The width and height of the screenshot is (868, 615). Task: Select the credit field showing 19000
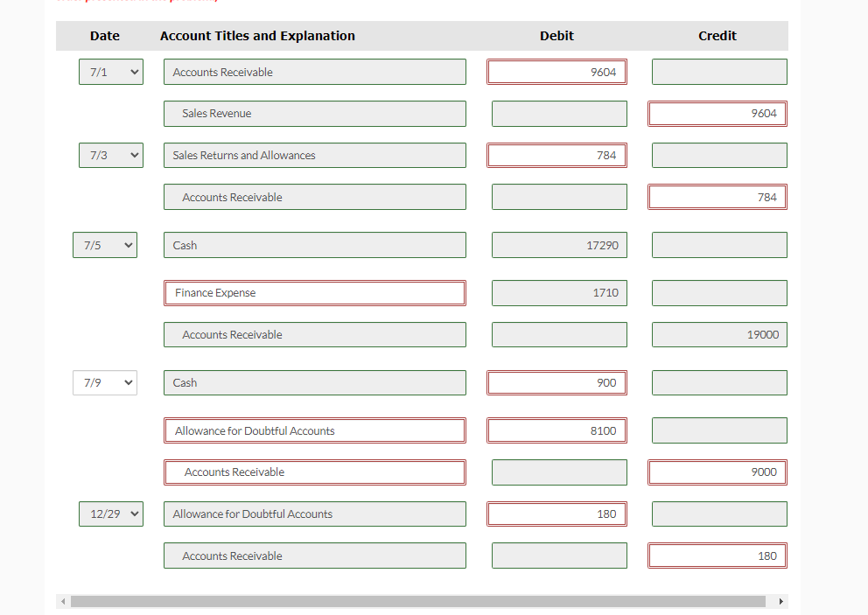719,335
